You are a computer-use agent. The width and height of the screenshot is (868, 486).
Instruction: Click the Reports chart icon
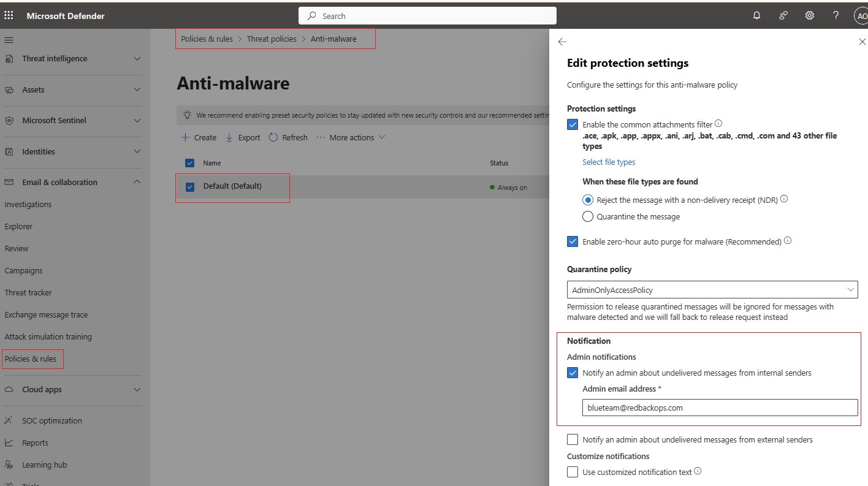tap(9, 442)
